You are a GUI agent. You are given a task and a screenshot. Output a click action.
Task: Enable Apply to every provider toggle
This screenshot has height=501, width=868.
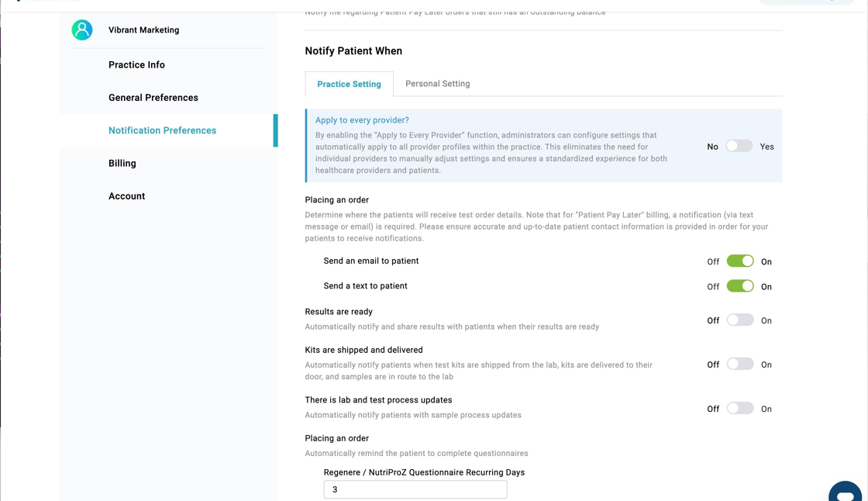(x=739, y=146)
